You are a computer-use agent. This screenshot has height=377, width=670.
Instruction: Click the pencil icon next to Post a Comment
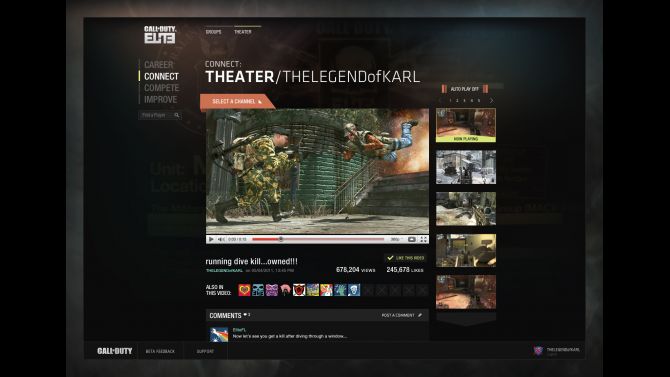[420, 315]
